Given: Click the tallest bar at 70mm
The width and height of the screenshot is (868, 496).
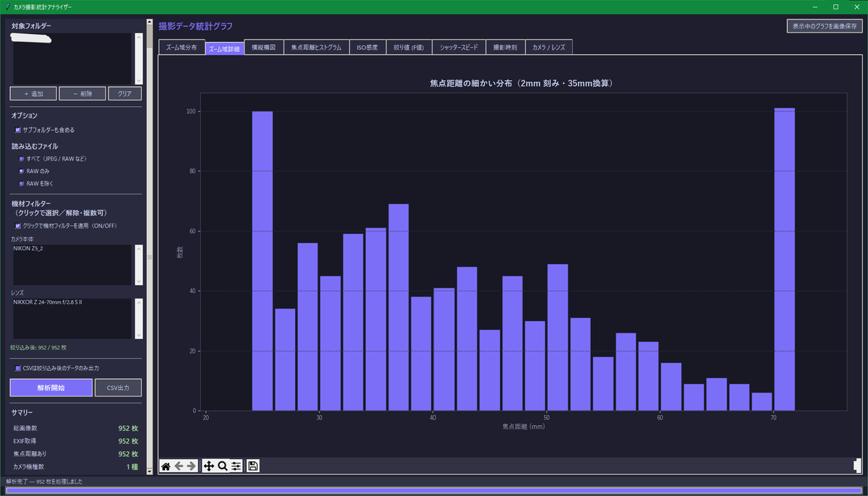Looking at the screenshot, I should click(x=785, y=259).
